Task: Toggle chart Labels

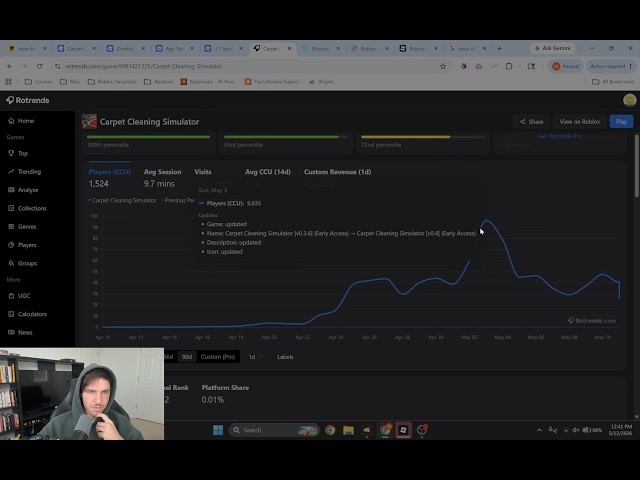Action: (x=285, y=357)
